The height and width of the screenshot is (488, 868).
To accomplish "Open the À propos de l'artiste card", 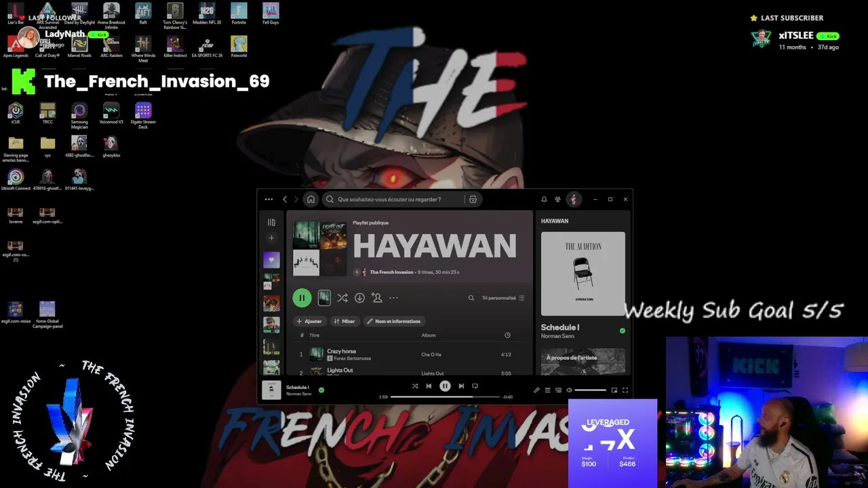I will tap(583, 361).
